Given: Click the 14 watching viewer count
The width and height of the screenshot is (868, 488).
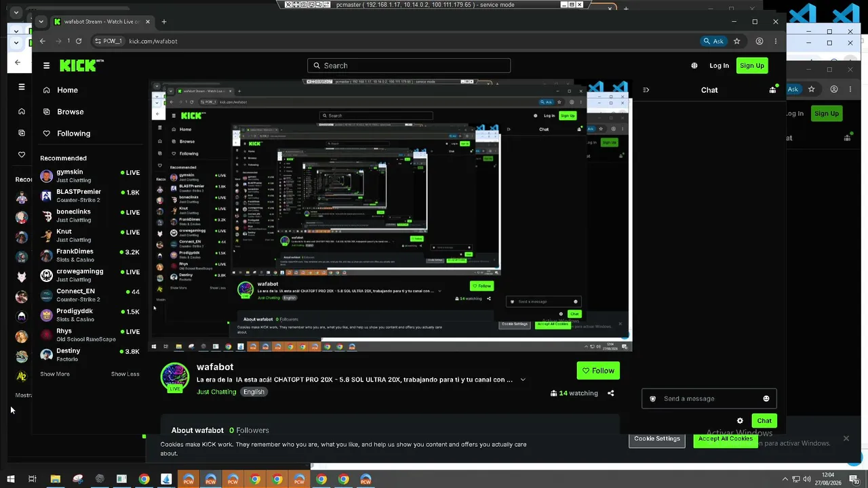Looking at the screenshot, I should (574, 393).
